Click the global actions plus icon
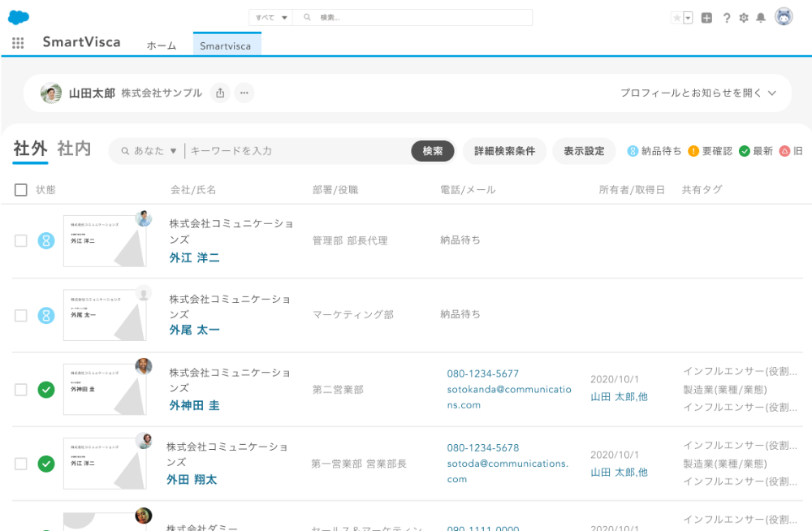The image size is (812, 531). click(706, 18)
